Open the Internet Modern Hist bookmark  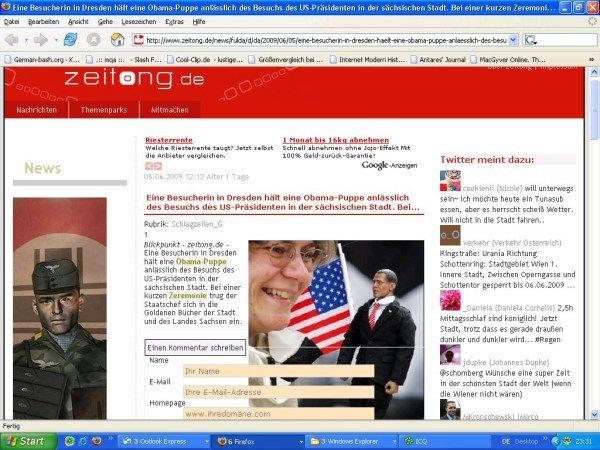pos(367,59)
